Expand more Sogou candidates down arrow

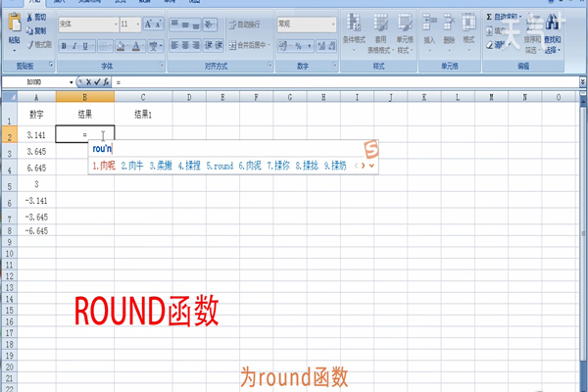371,166
